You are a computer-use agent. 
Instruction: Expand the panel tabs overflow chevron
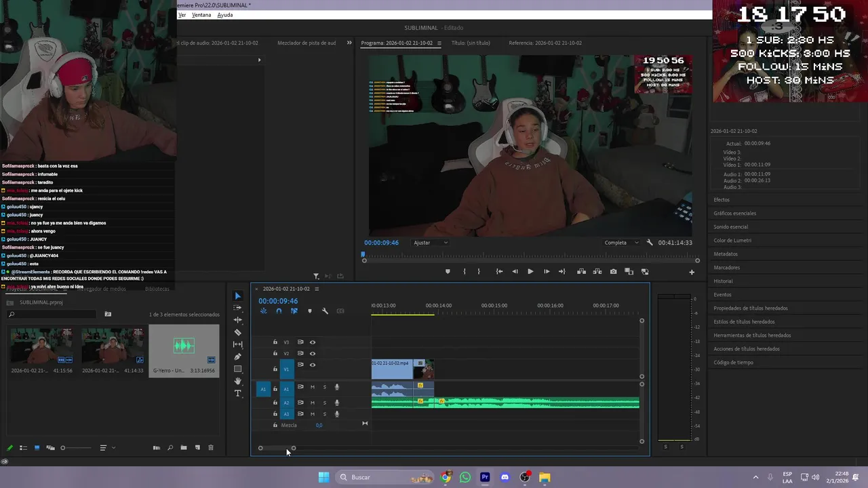[x=349, y=43]
